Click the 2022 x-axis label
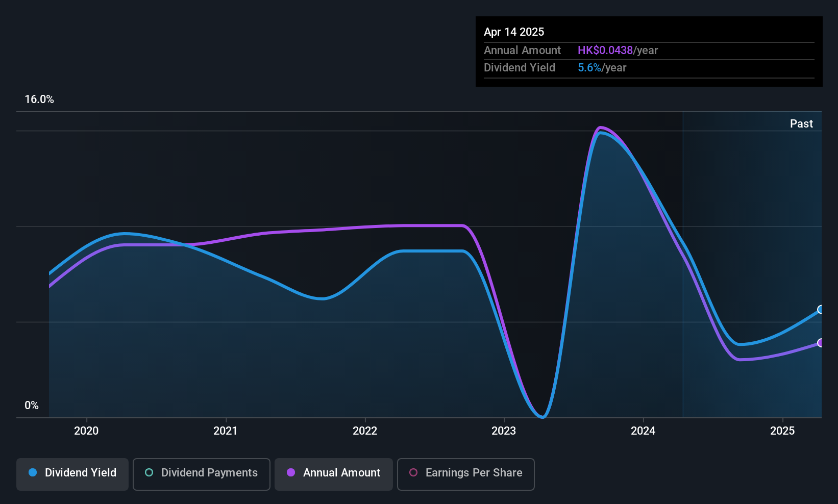Image resolution: width=838 pixels, height=504 pixels. [x=365, y=431]
